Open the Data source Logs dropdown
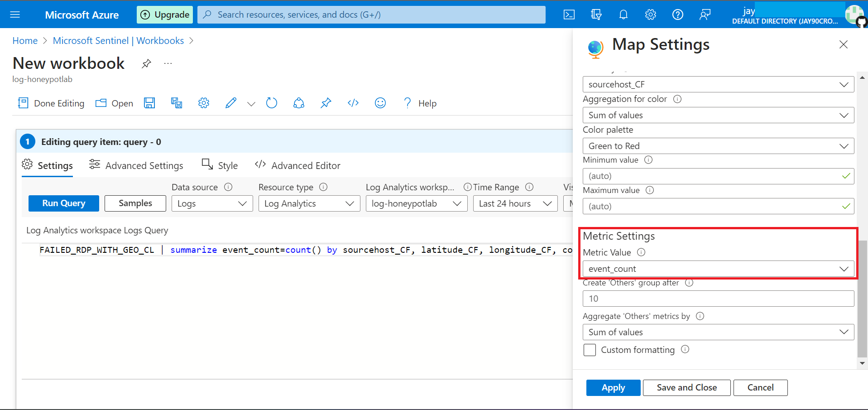868x410 pixels. [x=212, y=203]
